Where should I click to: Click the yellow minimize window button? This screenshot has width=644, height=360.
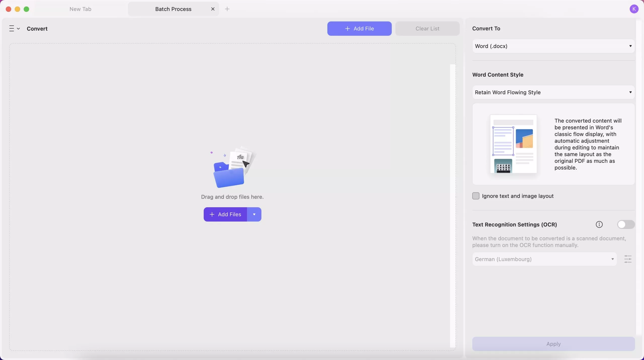click(x=17, y=9)
